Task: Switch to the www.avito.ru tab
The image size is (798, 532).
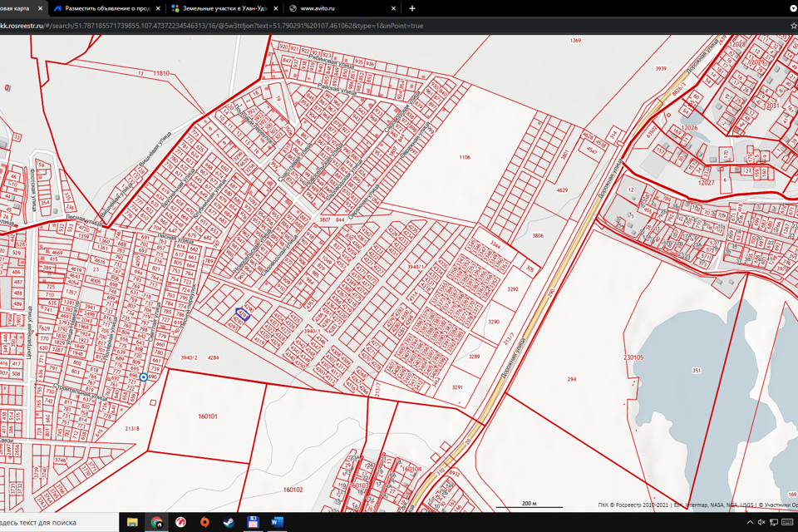Action: click(318, 8)
